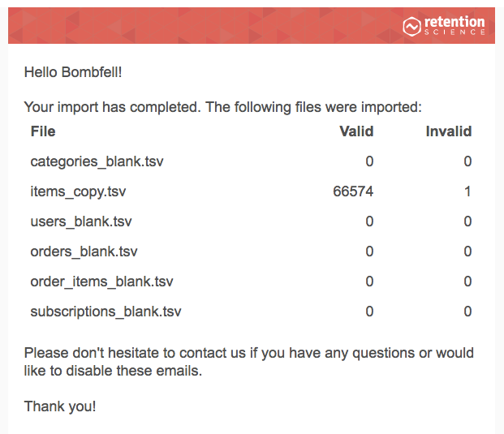This screenshot has height=434, width=504.
Task: Click the 'Your import has completed' sentence
Action: 222,107
